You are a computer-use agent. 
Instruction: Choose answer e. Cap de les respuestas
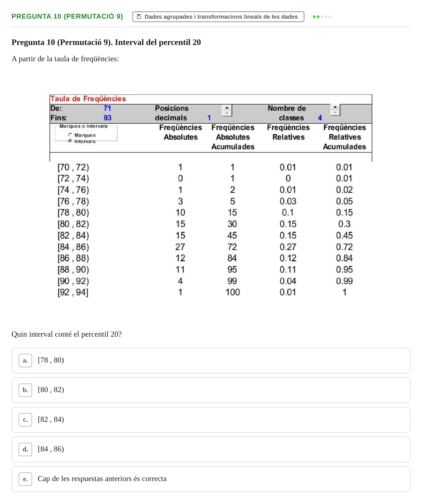(x=211, y=479)
